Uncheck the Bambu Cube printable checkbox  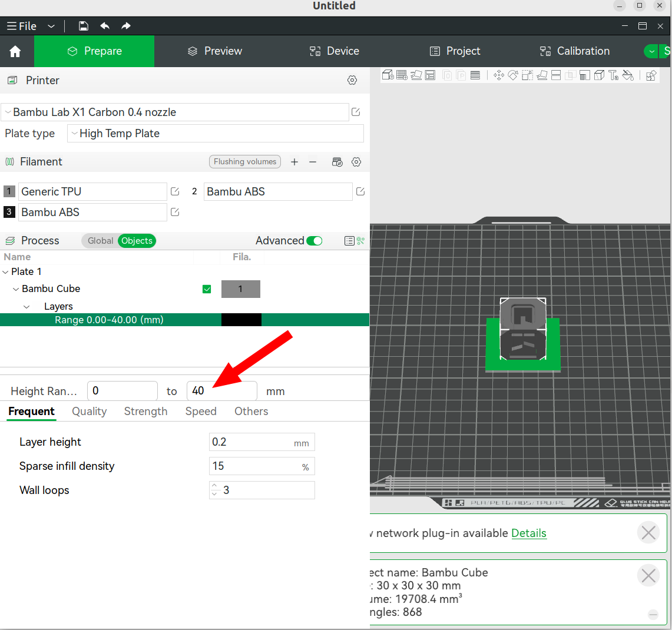click(x=207, y=289)
